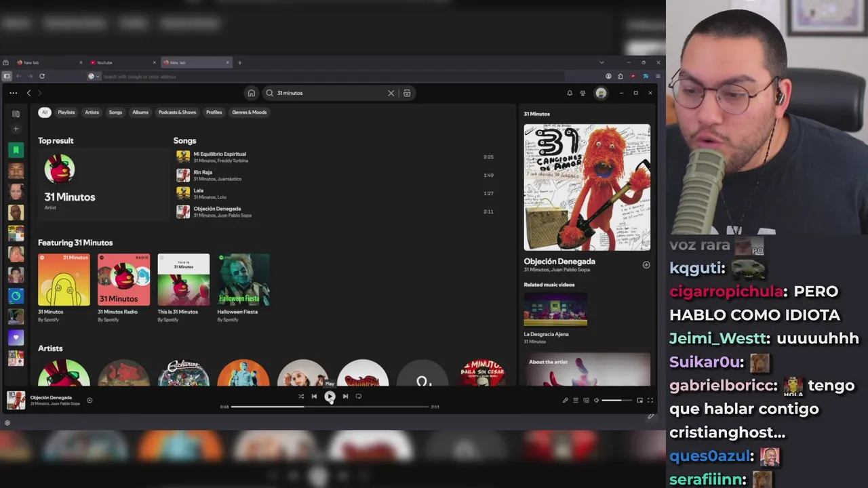
Task: Open now-playing cover art at bottom left
Action: pyautogui.click(x=16, y=401)
